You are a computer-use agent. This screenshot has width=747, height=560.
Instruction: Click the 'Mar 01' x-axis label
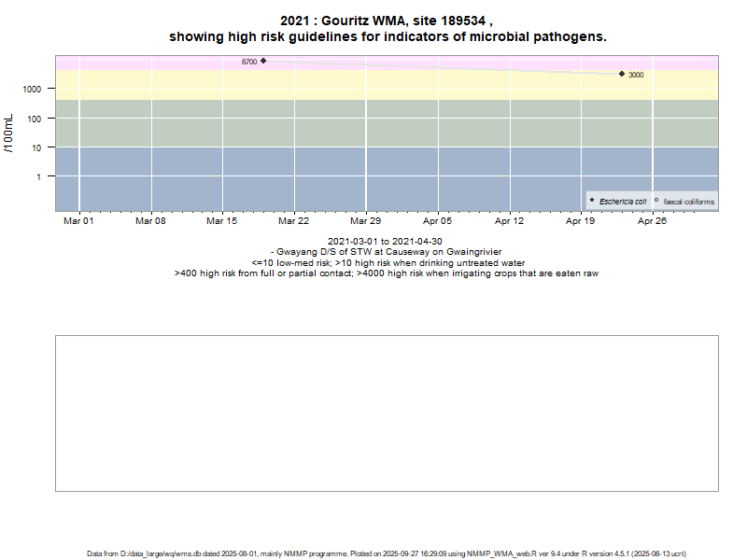(78, 222)
